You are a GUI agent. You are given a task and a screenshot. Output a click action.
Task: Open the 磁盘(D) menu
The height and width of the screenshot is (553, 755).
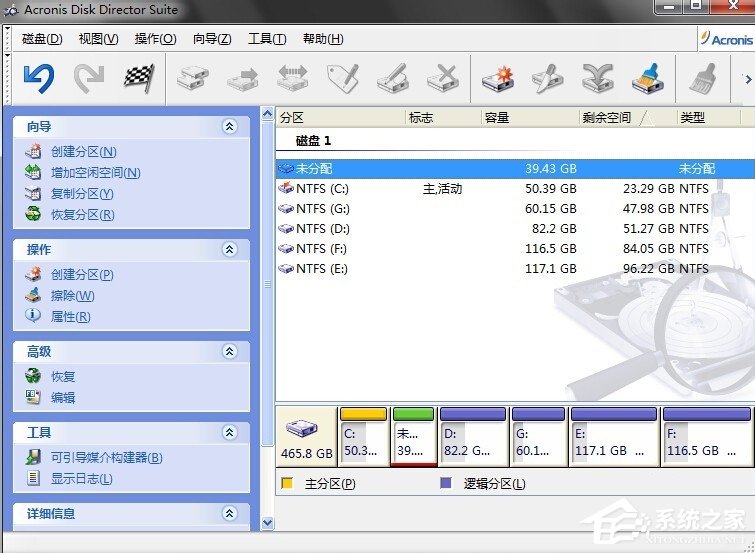[42, 39]
